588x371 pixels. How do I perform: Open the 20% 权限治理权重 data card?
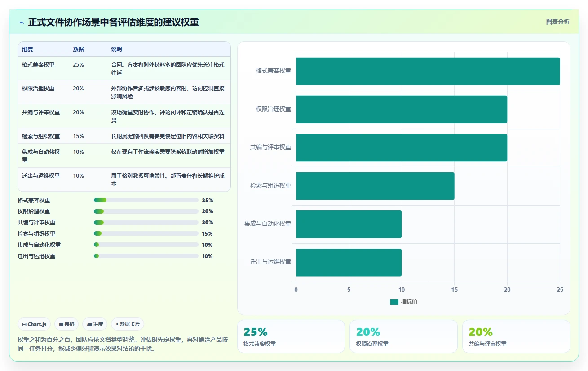403,336
